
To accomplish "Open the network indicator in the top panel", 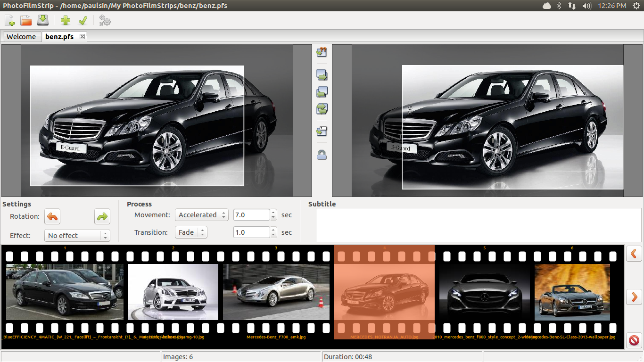I will [572, 6].
